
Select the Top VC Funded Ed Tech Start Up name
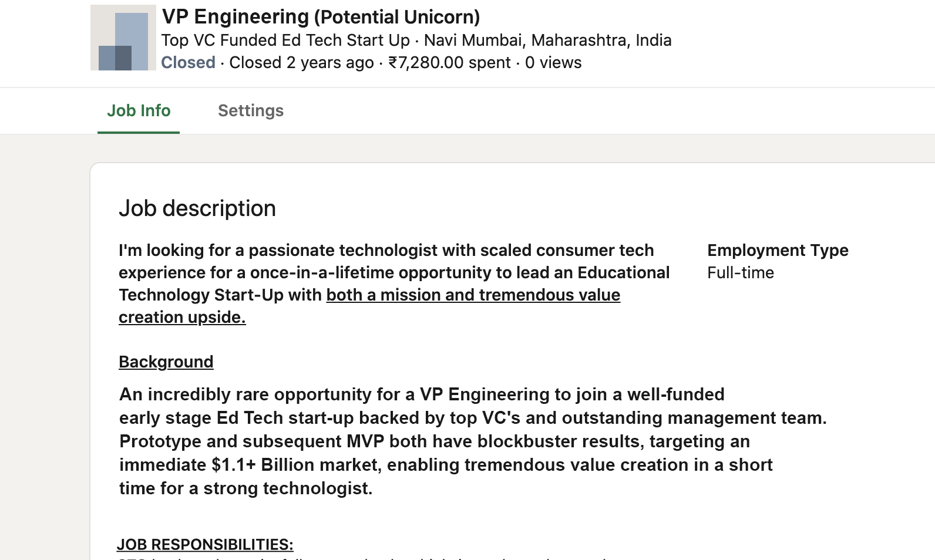coord(285,41)
